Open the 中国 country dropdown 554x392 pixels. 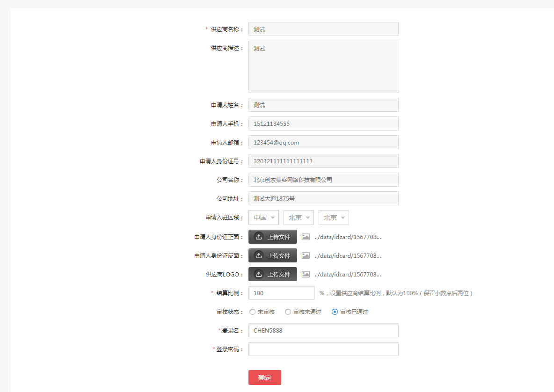tap(263, 218)
